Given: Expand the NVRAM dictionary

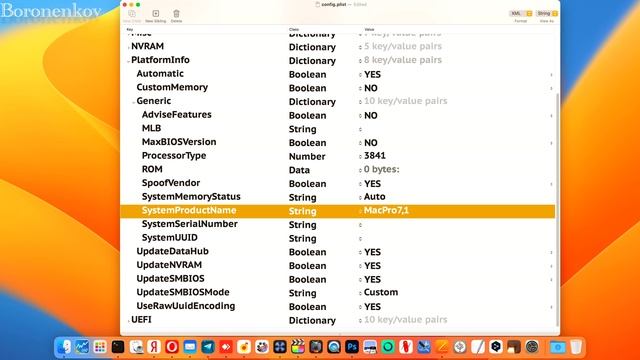Looking at the screenshot, I should (x=128, y=47).
